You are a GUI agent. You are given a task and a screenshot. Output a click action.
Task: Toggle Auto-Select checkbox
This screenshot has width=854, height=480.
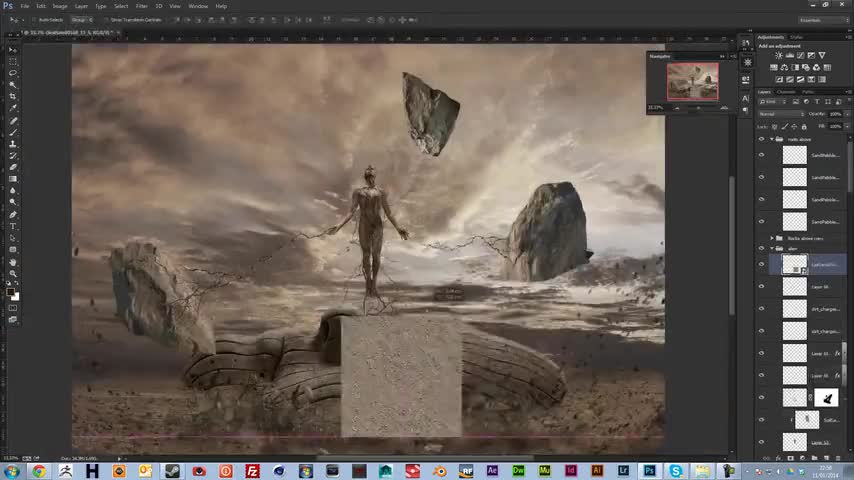[x=34, y=20]
